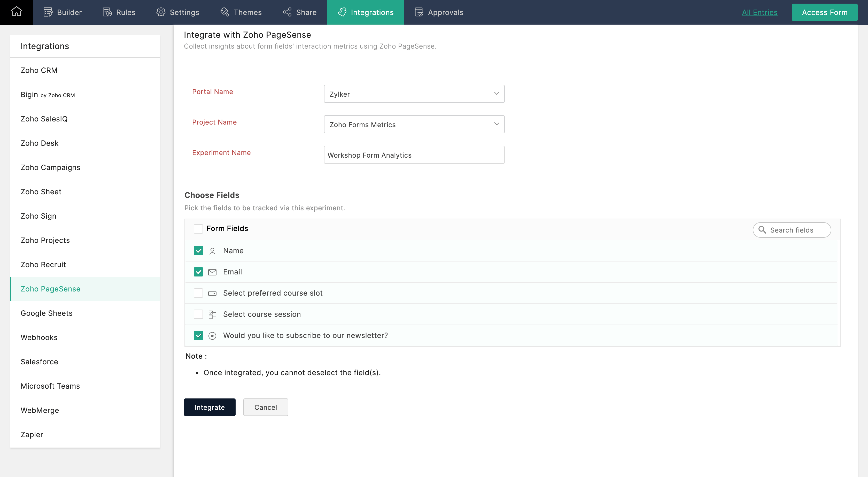The image size is (868, 477).
Task: Click the Portal Name dropdown chevron
Action: point(496,93)
